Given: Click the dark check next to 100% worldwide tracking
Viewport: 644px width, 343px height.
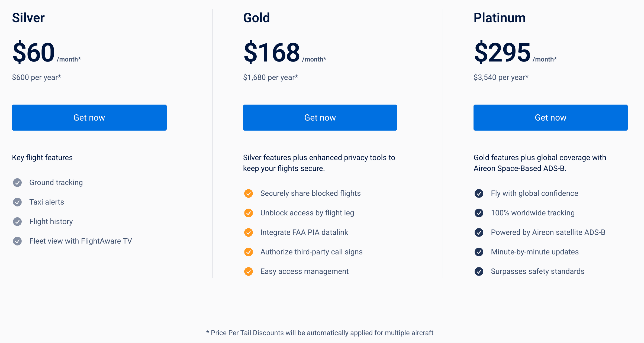Looking at the screenshot, I should tap(479, 213).
